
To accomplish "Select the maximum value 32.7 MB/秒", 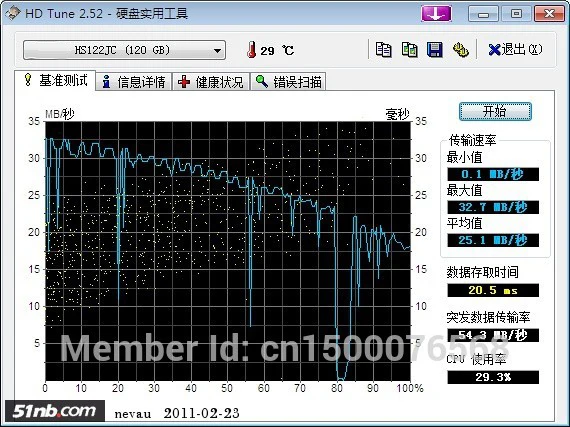I will pyautogui.click(x=493, y=207).
